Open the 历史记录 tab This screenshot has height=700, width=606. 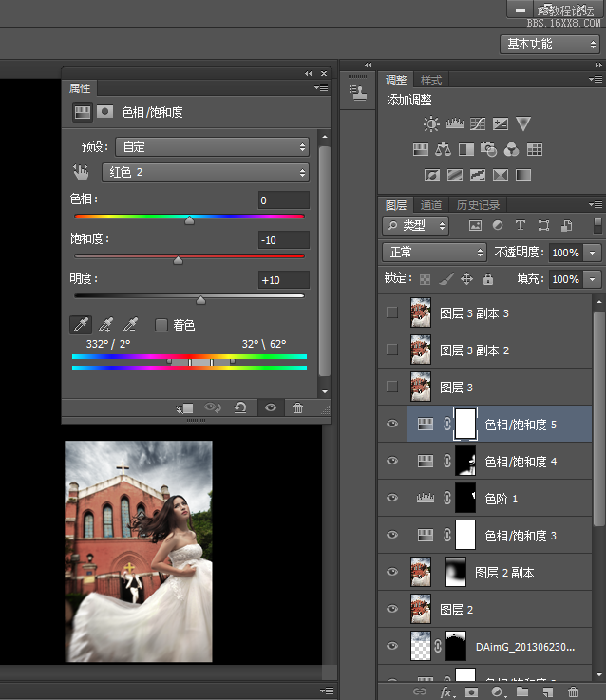[x=477, y=205]
